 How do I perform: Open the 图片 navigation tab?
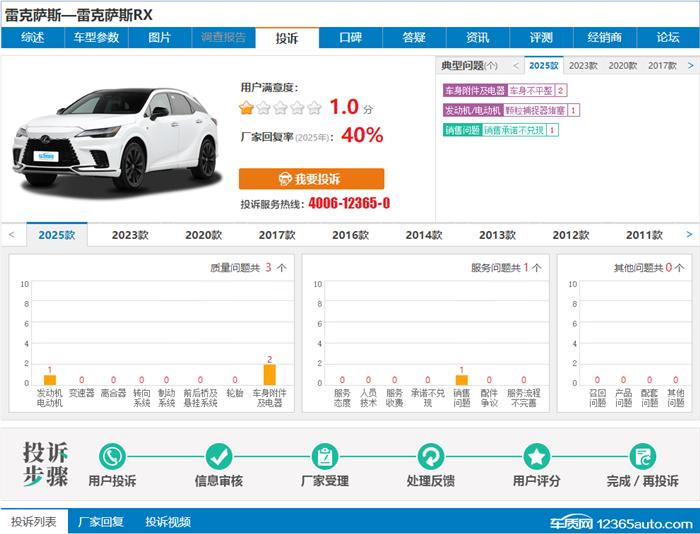coord(160,38)
